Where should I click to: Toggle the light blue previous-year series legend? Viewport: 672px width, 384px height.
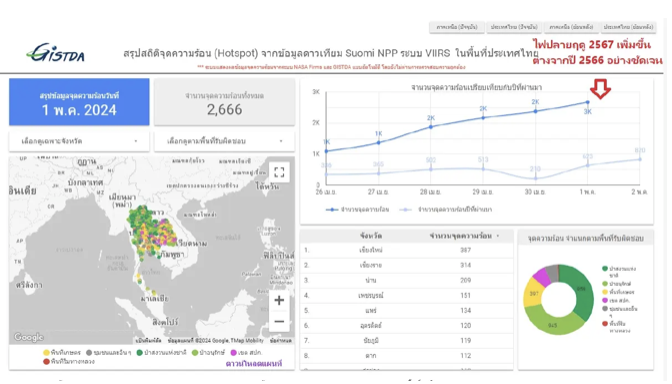[446, 210]
